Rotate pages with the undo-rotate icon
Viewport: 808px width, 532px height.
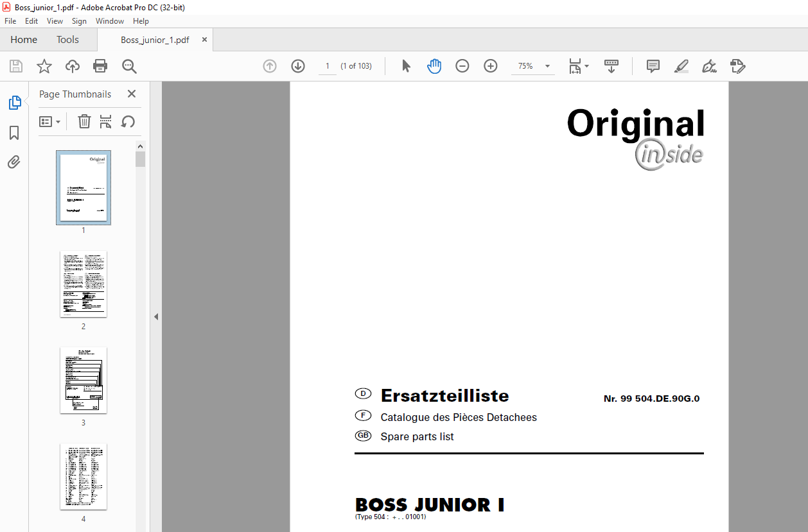[128, 121]
